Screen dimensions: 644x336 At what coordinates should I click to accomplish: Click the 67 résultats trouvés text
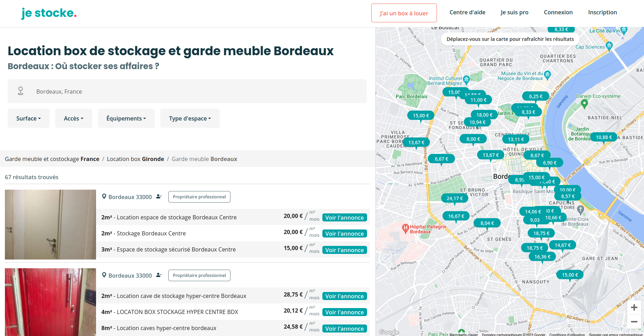coord(32,177)
